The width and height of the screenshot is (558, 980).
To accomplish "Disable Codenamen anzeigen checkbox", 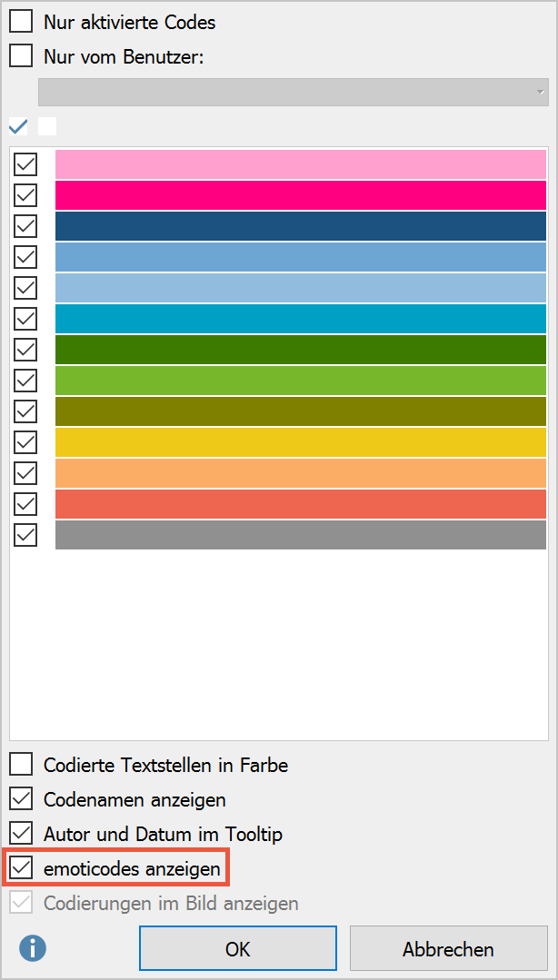I will (x=21, y=798).
